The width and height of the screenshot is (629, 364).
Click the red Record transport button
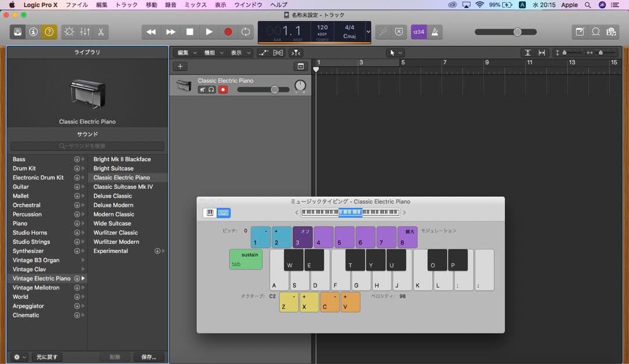pos(228,32)
